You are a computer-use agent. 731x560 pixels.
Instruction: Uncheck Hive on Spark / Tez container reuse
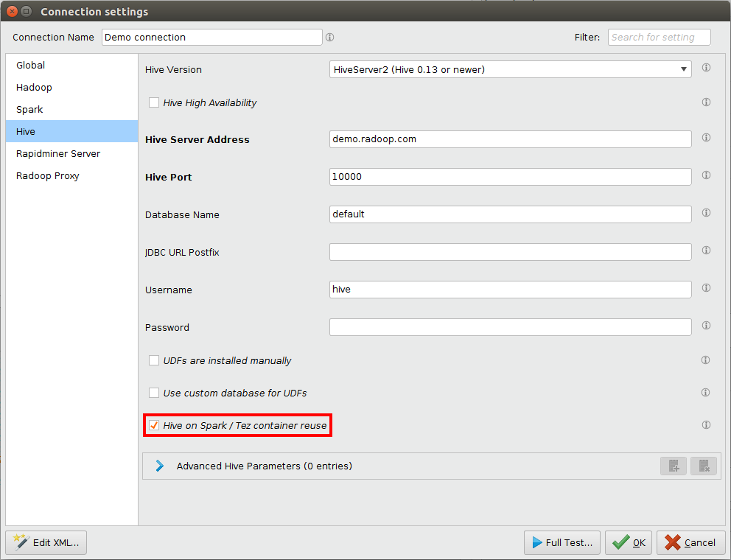154,425
